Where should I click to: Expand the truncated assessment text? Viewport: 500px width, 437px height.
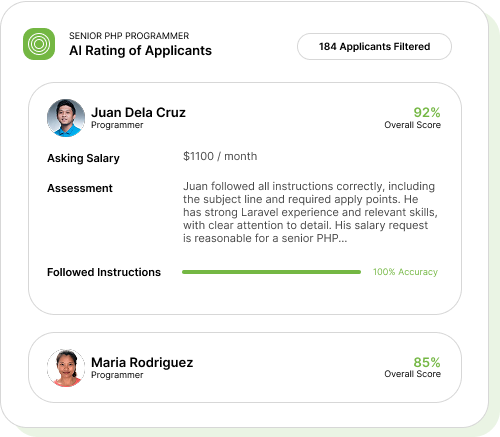(x=310, y=212)
